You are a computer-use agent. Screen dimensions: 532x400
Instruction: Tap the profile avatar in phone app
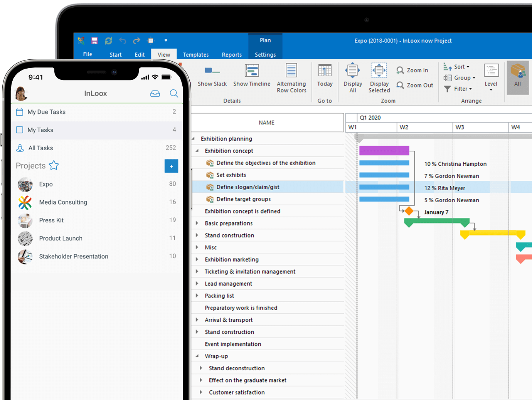(x=21, y=94)
